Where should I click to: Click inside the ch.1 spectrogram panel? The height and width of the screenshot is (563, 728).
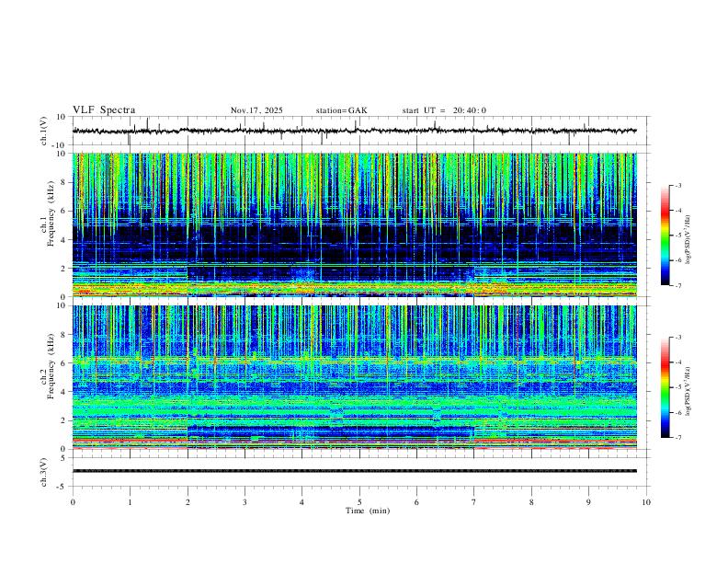(x=354, y=224)
